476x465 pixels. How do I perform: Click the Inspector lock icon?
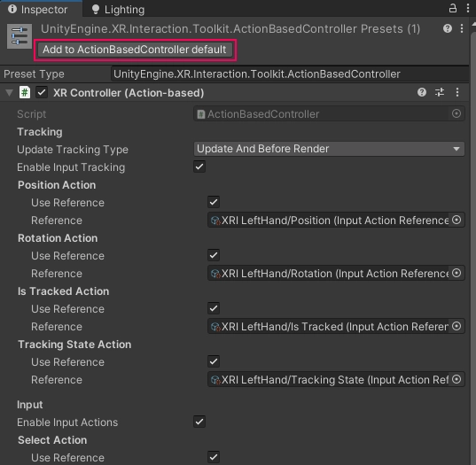tap(452, 8)
